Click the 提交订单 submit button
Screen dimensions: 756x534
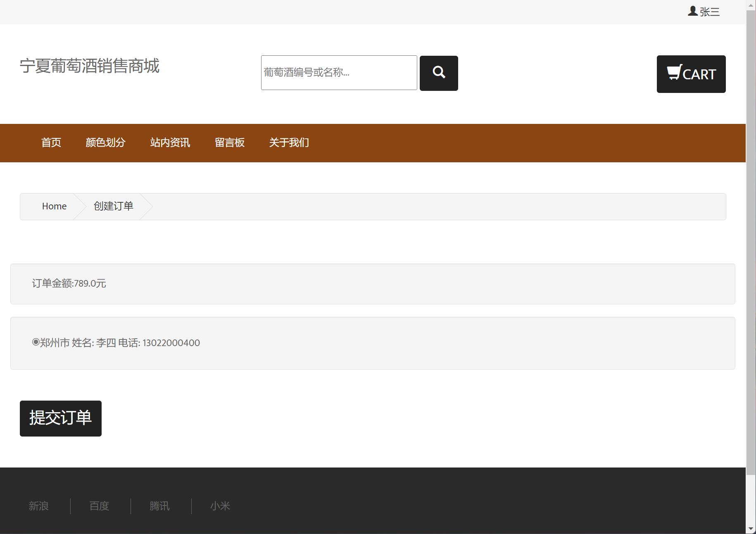click(x=60, y=418)
